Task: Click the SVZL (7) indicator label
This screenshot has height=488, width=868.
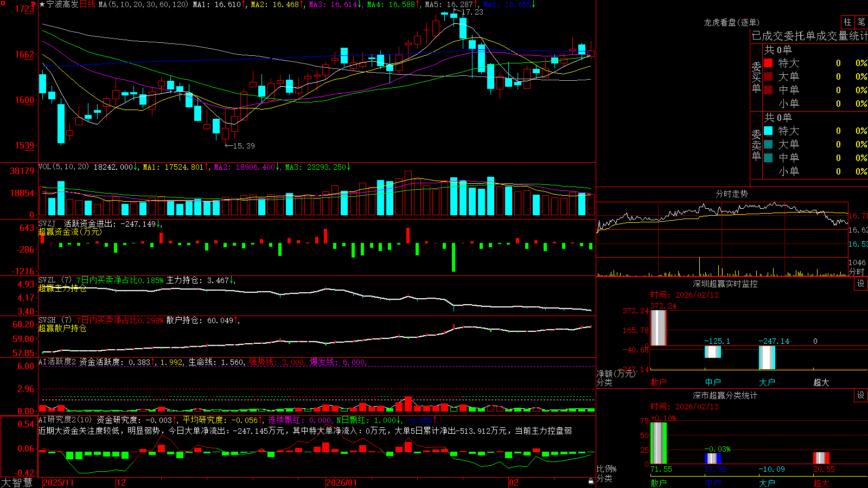Action: [55, 280]
